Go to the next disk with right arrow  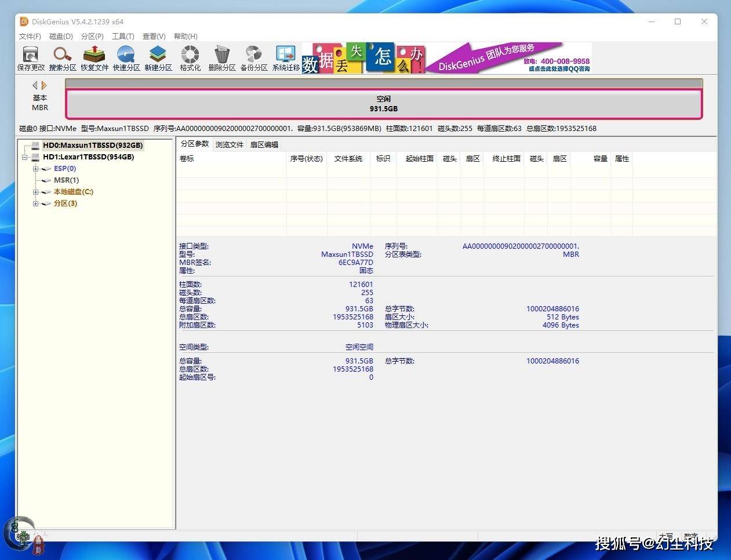[44, 85]
